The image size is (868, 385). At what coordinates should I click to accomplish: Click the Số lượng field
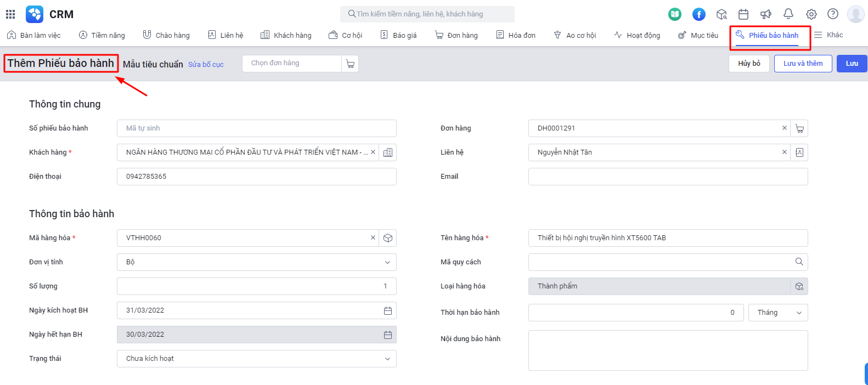point(257,286)
